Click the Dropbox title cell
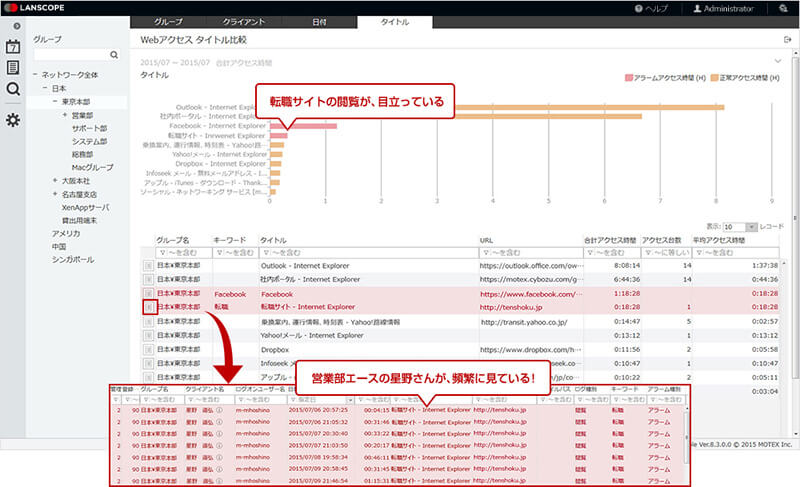This screenshot has width=800, height=487. (275, 350)
